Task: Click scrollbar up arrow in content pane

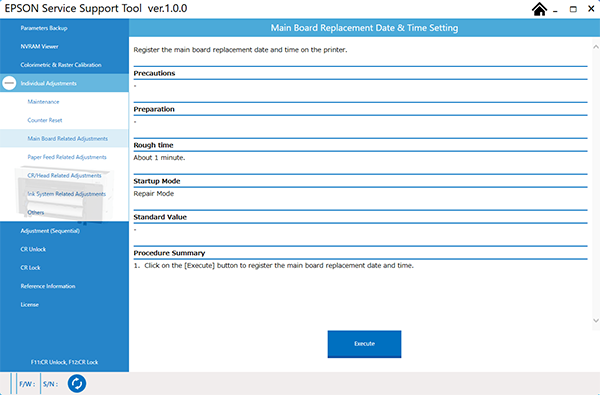Action: pos(596,47)
